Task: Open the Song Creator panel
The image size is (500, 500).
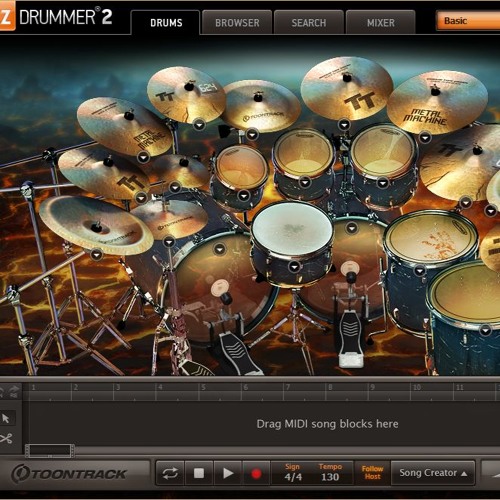Action: coord(433,473)
